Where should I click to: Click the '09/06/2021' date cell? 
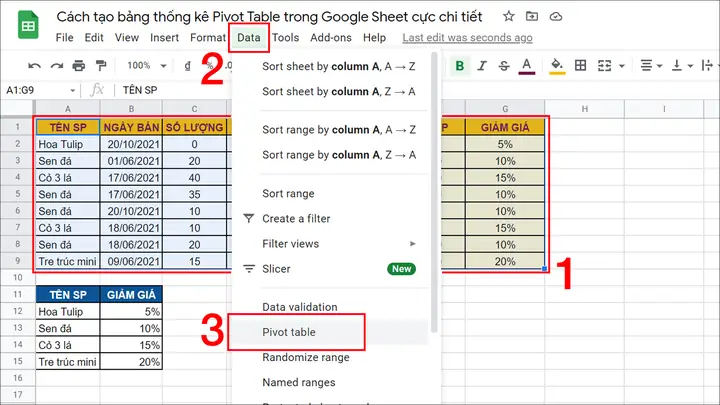[x=131, y=261]
